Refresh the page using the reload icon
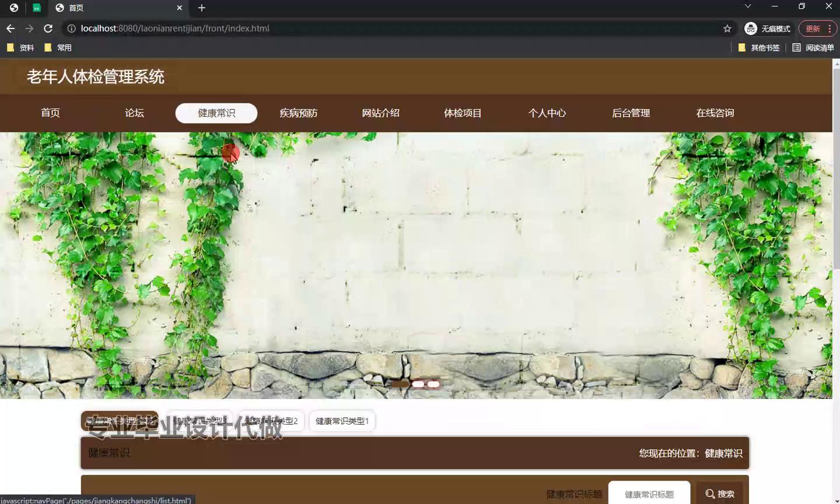The width and height of the screenshot is (840, 504). (48, 28)
